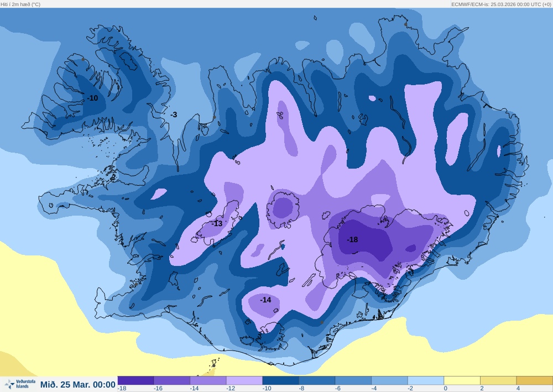Click the Veðurstofa Íslands logo
553x392 pixels.
point(20,384)
